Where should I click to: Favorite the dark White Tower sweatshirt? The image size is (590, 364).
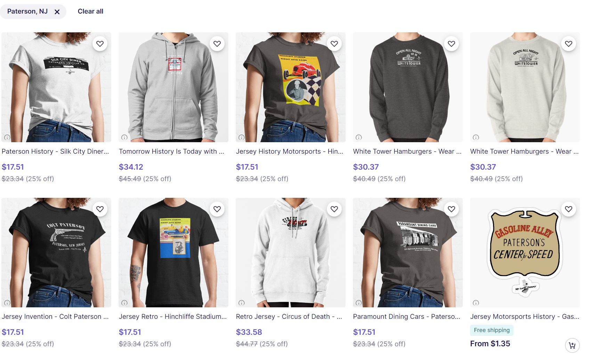(451, 44)
